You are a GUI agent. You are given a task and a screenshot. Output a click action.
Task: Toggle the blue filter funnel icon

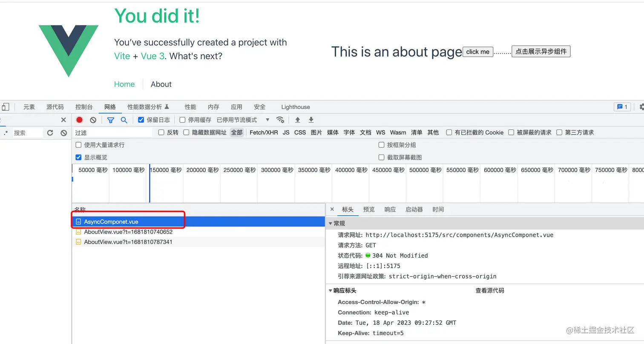[111, 120]
